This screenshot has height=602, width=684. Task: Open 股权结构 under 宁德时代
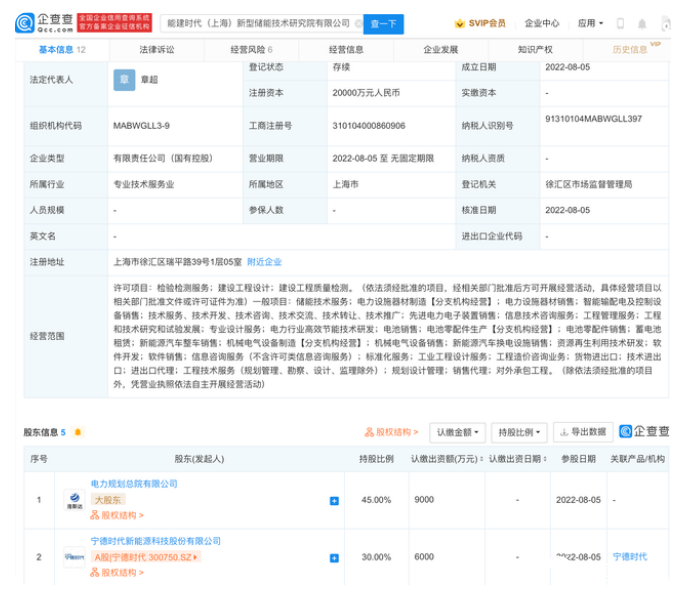point(117,573)
